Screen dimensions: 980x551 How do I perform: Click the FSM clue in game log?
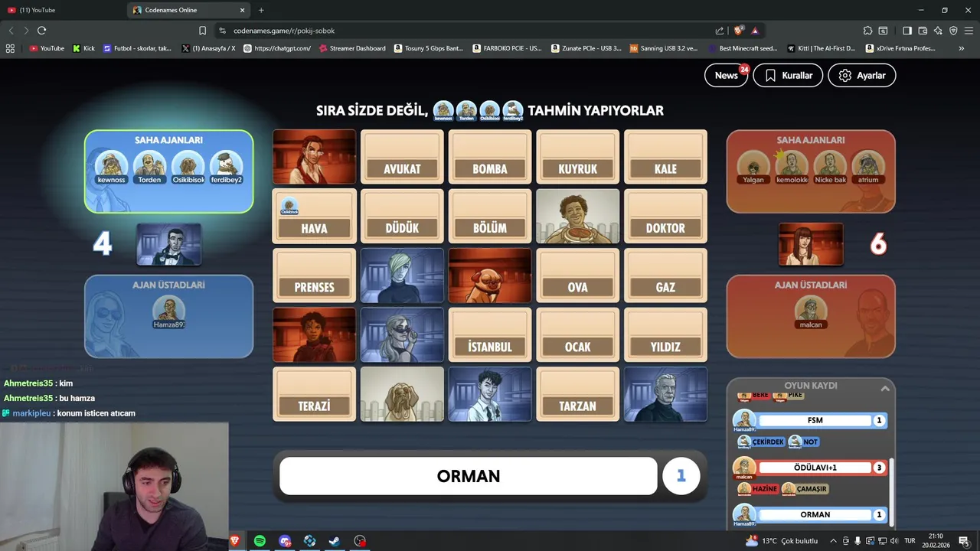click(815, 420)
